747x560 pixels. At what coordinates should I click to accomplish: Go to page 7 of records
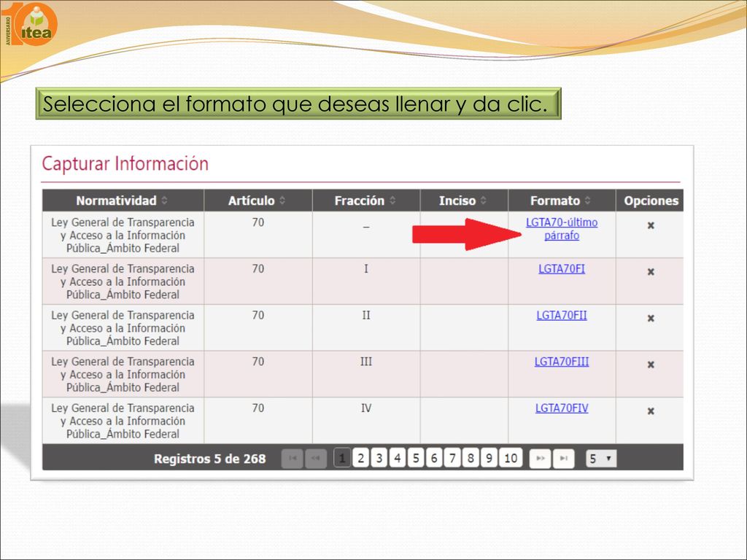click(452, 459)
